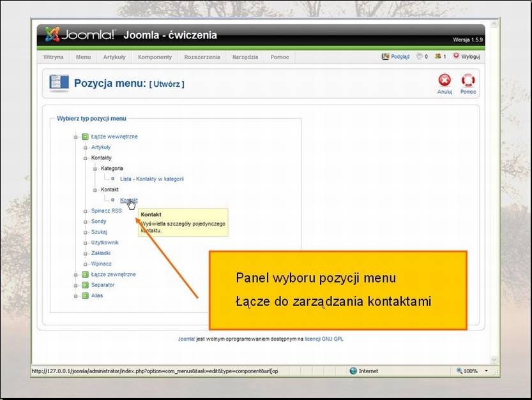Click the messages icon showing 0
532x400 pixels.
pos(420,56)
